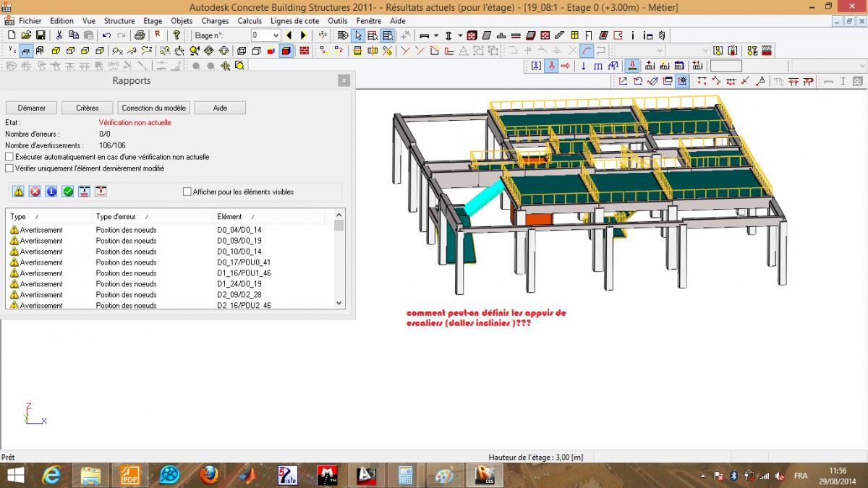
Task: Check 'Vérifier uniquement l'élément dernièrement modifié'
Action: pos(9,168)
